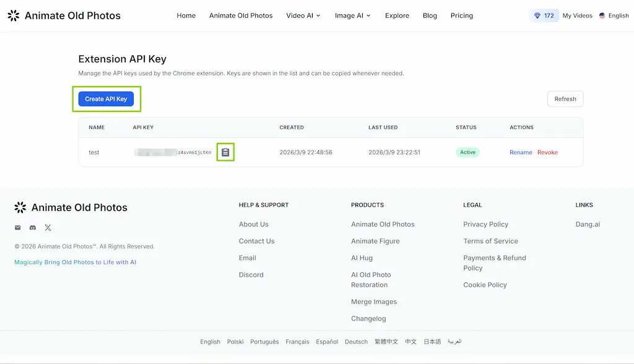
Task: Open the Discord icon in footer
Action: tap(33, 228)
